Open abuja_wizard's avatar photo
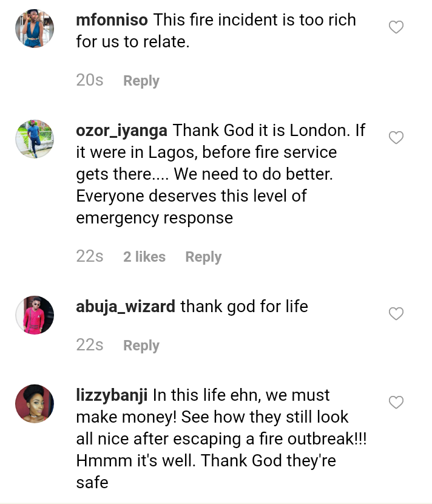The width and height of the screenshot is (432, 504). pyautogui.click(x=35, y=315)
